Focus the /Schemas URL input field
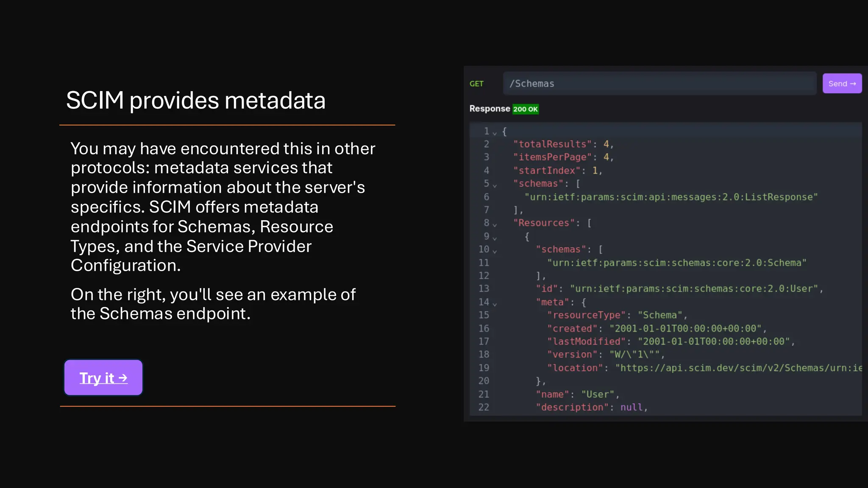 coord(659,83)
